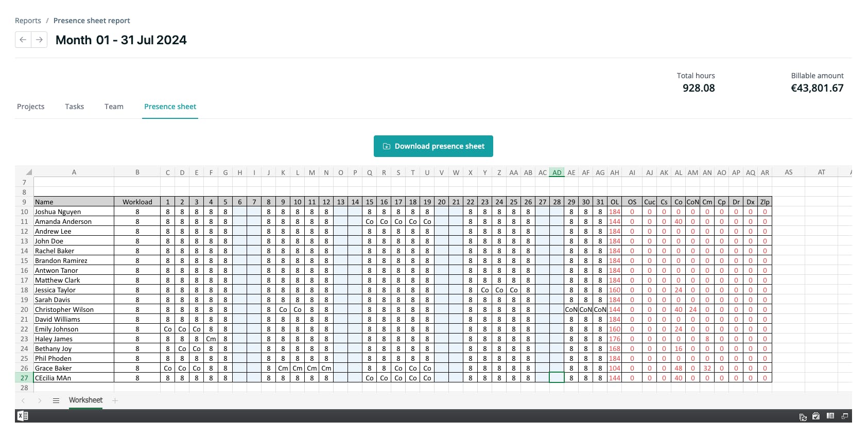The height and width of the screenshot is (438, 868).
Task: Click the reading view icon in the status bar
Action: [830, 416]
